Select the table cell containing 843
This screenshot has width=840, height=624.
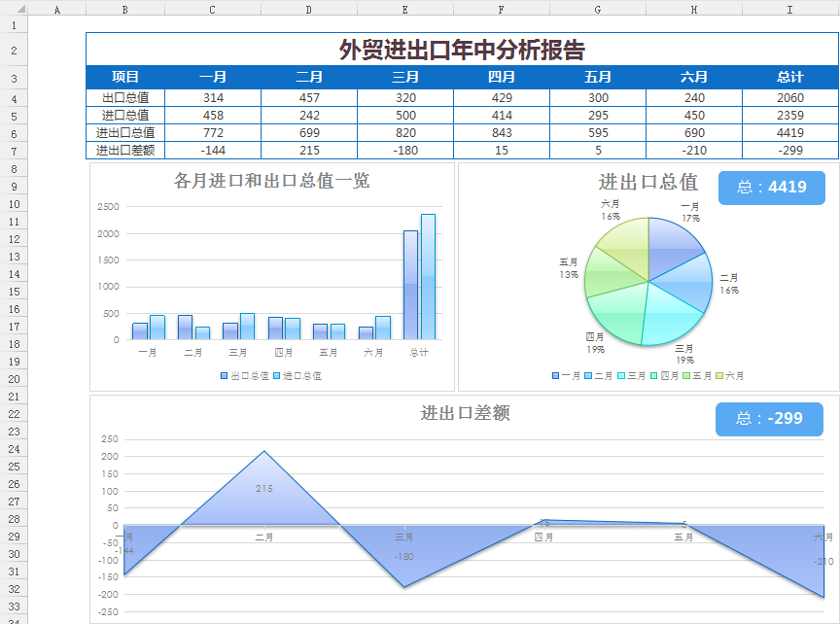[502, 133]
